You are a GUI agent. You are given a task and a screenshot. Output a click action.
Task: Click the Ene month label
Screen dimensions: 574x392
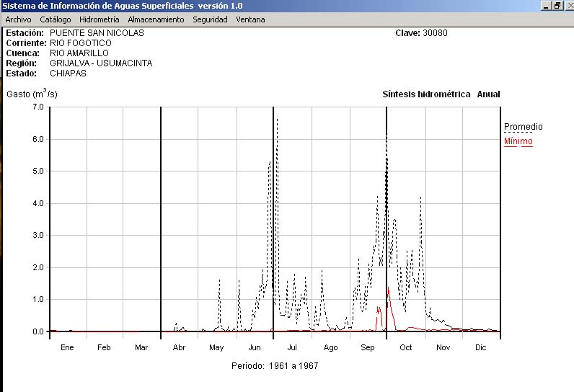pyautogui.click(x=67, y=348)
